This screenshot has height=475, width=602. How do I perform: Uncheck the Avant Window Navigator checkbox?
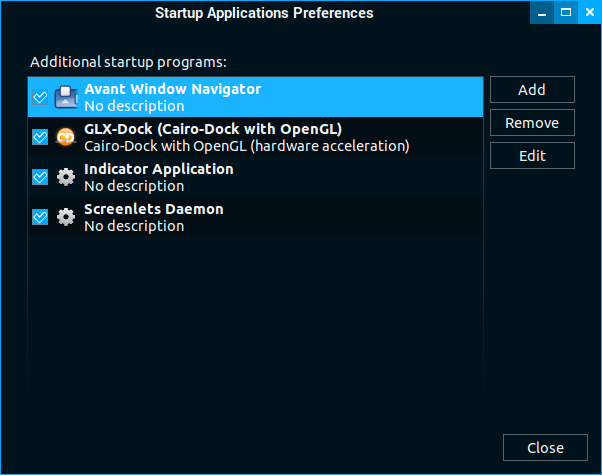point(41,97)
